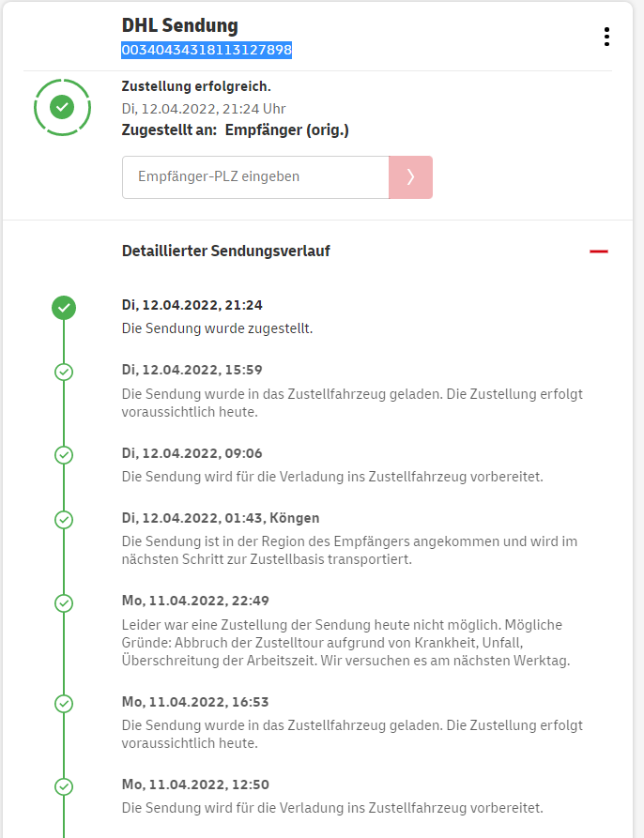Click the Empfänger-PLZ eingeben input field

point(255,176)
